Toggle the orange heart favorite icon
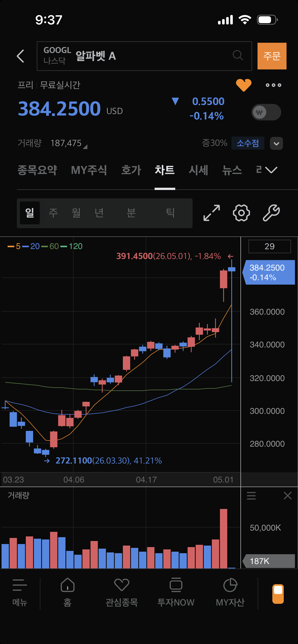298x644 pixels. (x=243, y=85)
